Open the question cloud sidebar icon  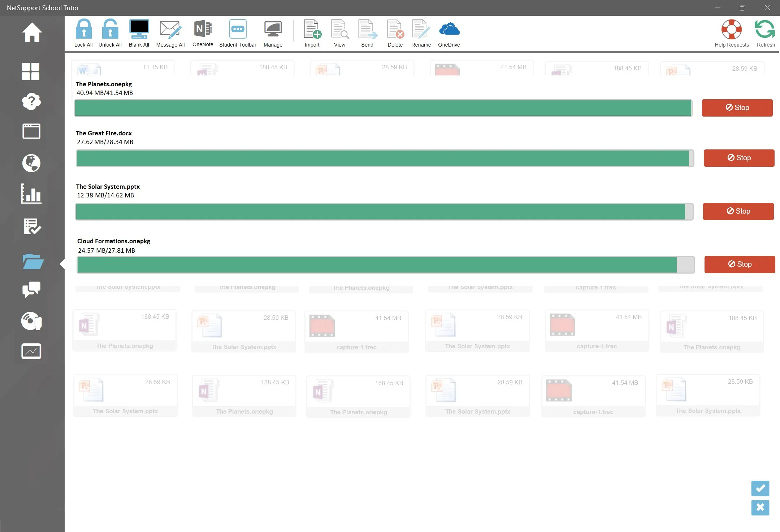31,101
